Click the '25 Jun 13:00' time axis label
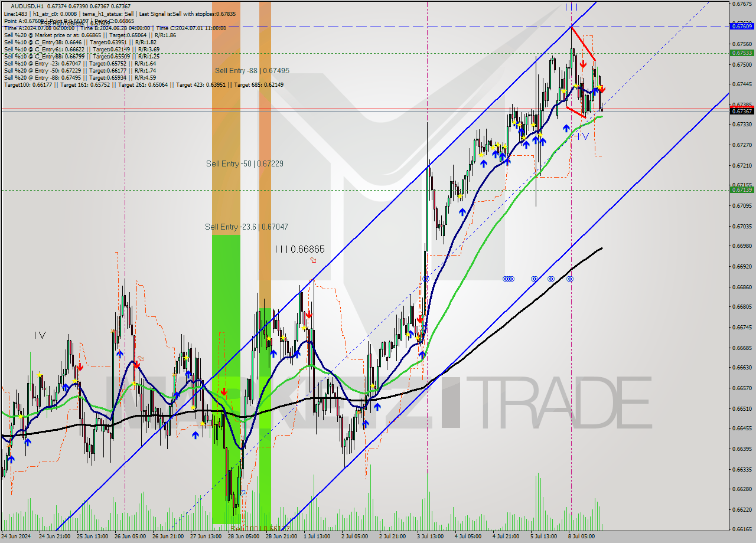The height and width of the screenshot is (543, 756). pos(94,537)
